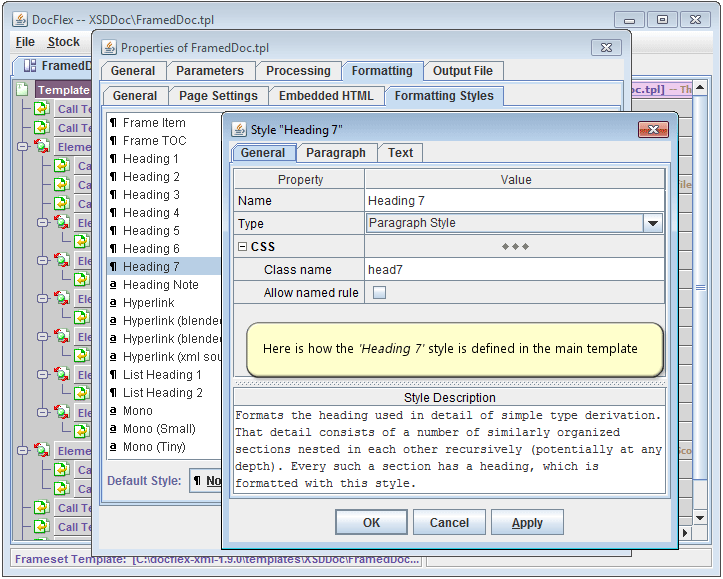Click the character style icon beside Hyperlink
Screen dimensions: 723x579
(113, 303)
